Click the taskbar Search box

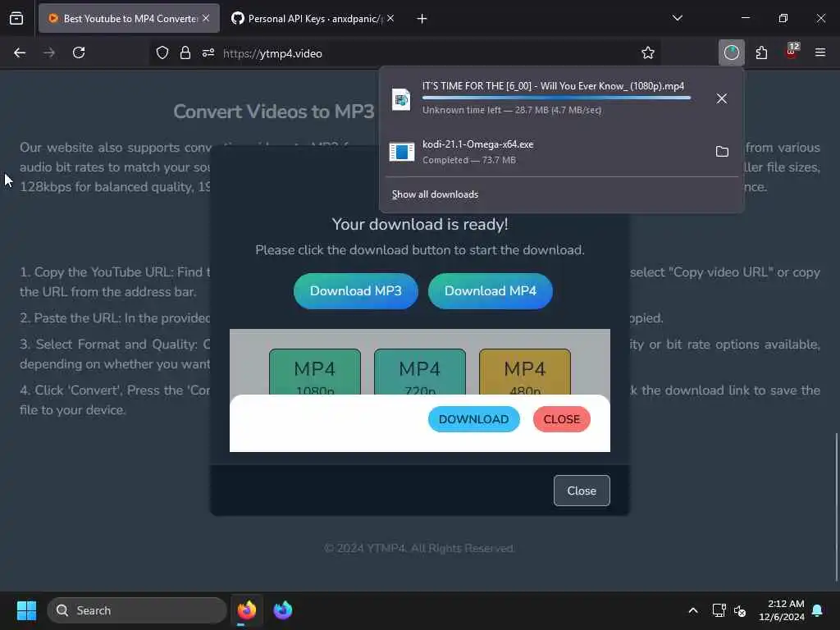point(137,610)
